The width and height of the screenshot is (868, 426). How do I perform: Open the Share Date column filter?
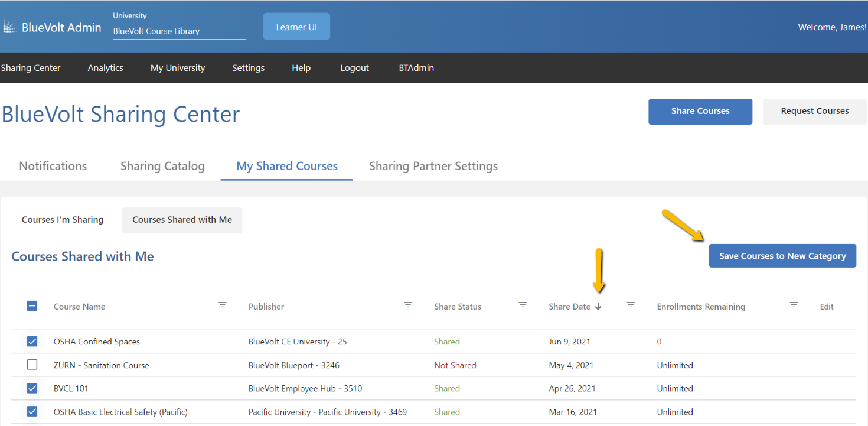631,305
